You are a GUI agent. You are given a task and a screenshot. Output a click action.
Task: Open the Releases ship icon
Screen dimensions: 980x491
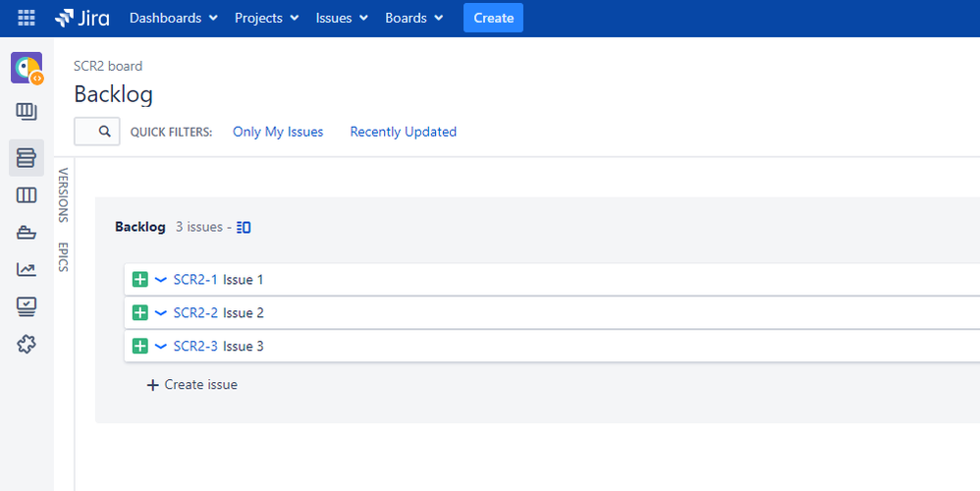27,233
